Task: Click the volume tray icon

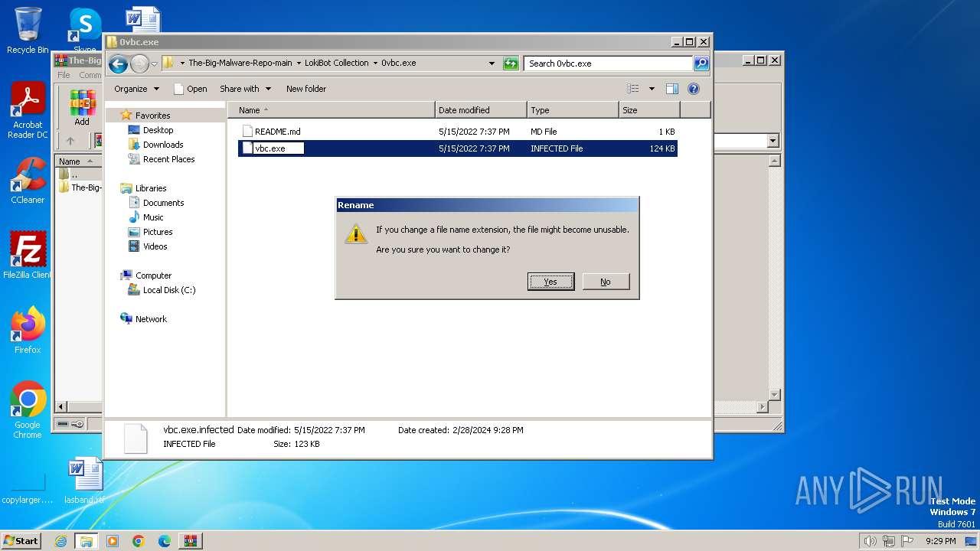Action: pyautogui.click(x=870, y=541)
